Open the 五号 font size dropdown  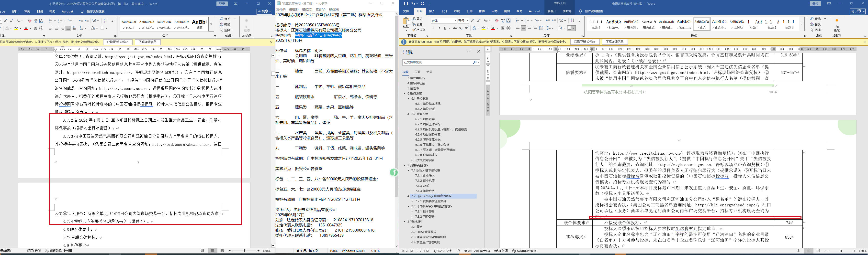[467, 21]
